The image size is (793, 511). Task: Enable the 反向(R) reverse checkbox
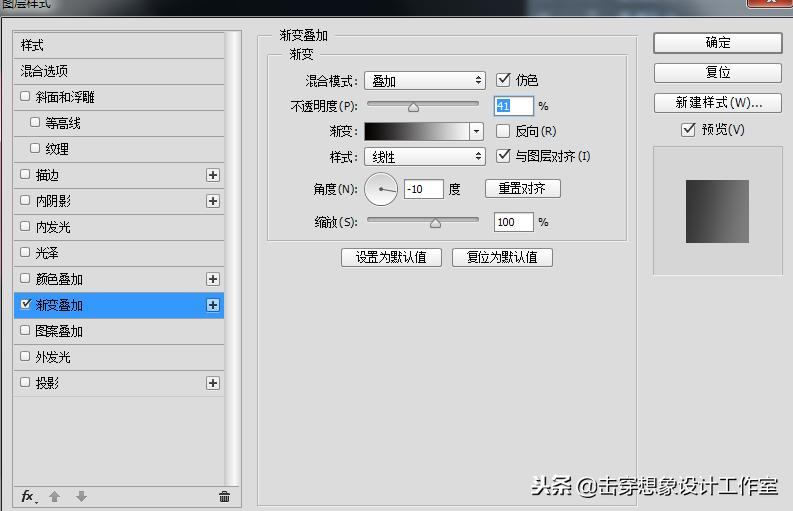503,131
